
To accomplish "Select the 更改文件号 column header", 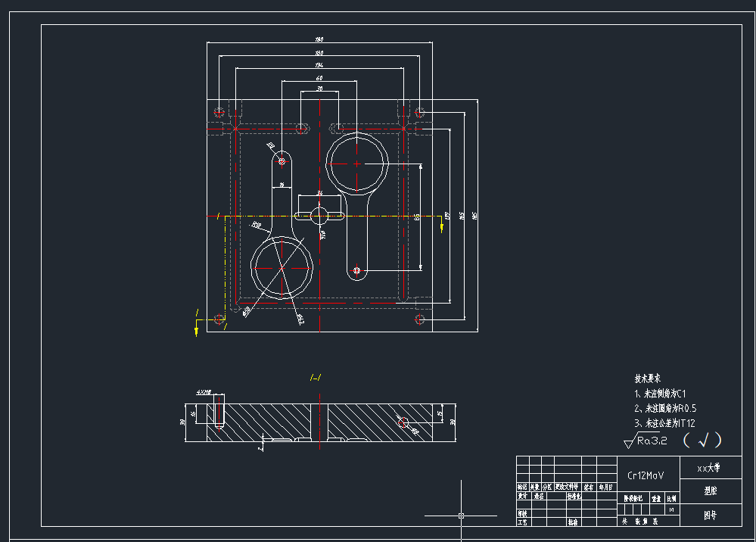I will pyautogui.click(x=567, y=487).
